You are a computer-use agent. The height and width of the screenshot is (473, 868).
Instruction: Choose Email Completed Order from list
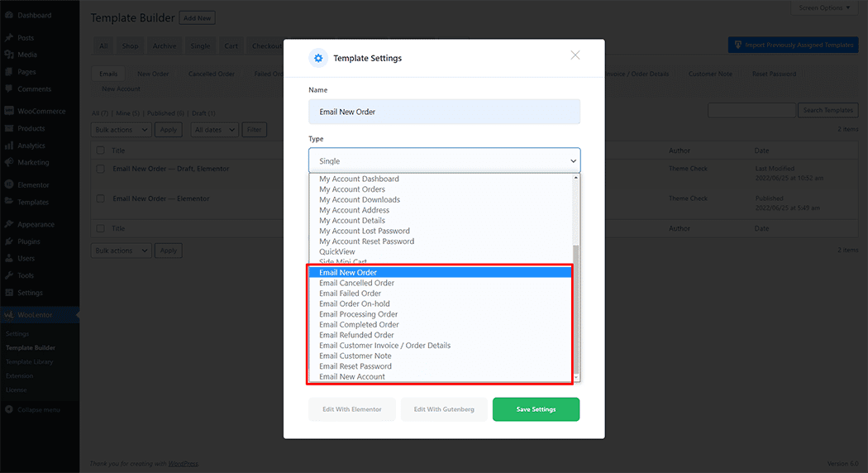coord(359,325)
